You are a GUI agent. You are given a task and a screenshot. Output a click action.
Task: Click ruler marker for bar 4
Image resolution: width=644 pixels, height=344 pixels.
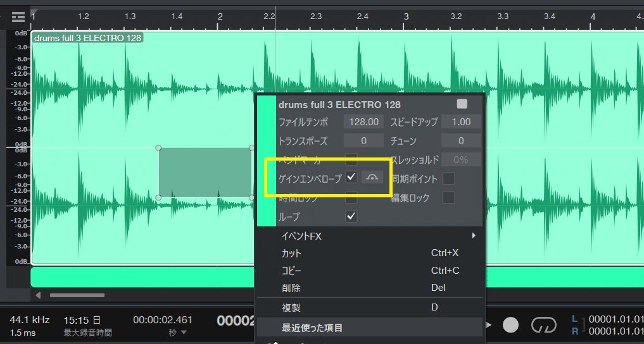point(593,17)
